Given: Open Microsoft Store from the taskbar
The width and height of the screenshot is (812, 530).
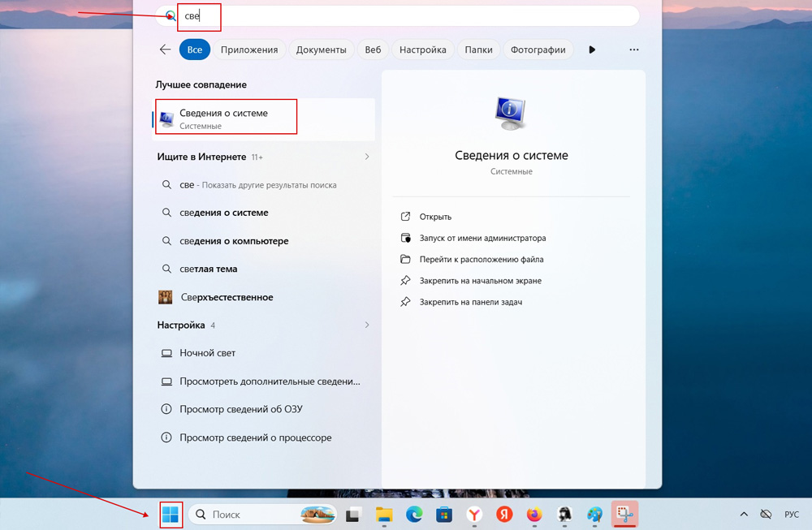Looking at the screenshot, I should tap(444, 515).
